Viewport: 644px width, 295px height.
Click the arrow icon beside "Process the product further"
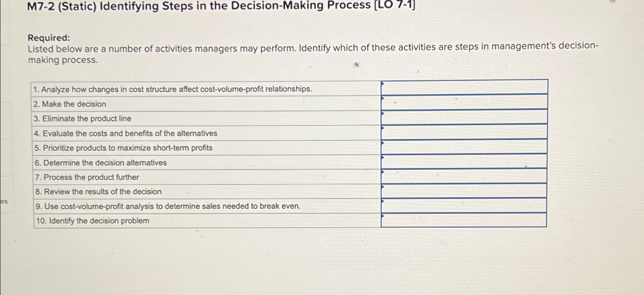(x=383, y=173)
